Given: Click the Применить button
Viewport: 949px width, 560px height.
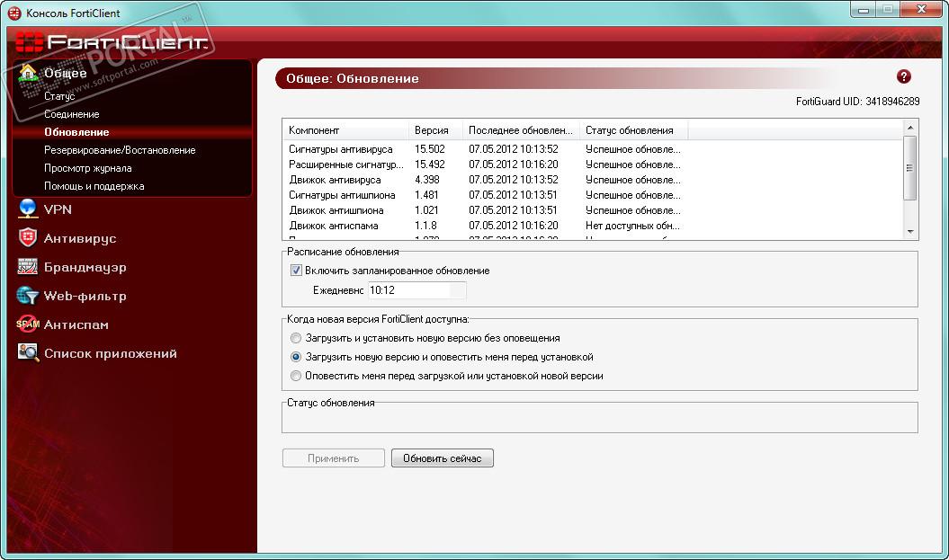Looking at the screenshot, I should point(334,458).
